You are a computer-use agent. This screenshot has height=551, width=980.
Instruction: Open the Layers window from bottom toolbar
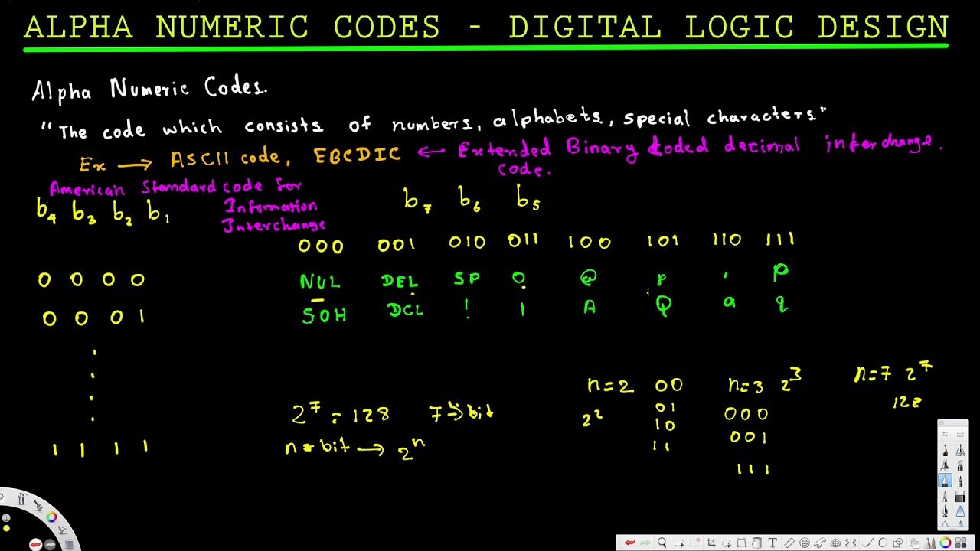click(x=914, y=543)
